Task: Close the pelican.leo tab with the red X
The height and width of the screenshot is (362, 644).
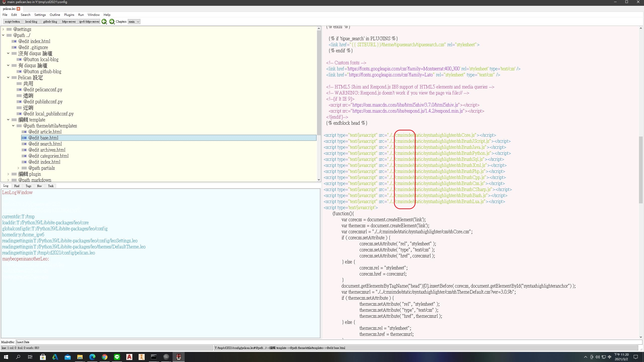Action: pos(18,9)
